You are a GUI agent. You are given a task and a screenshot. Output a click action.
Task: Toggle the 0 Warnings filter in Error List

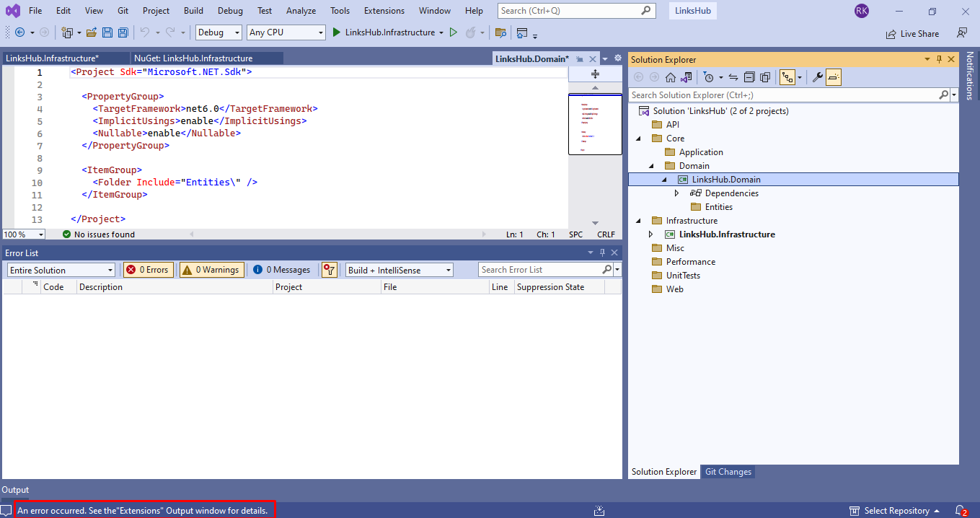pos(211,269)
